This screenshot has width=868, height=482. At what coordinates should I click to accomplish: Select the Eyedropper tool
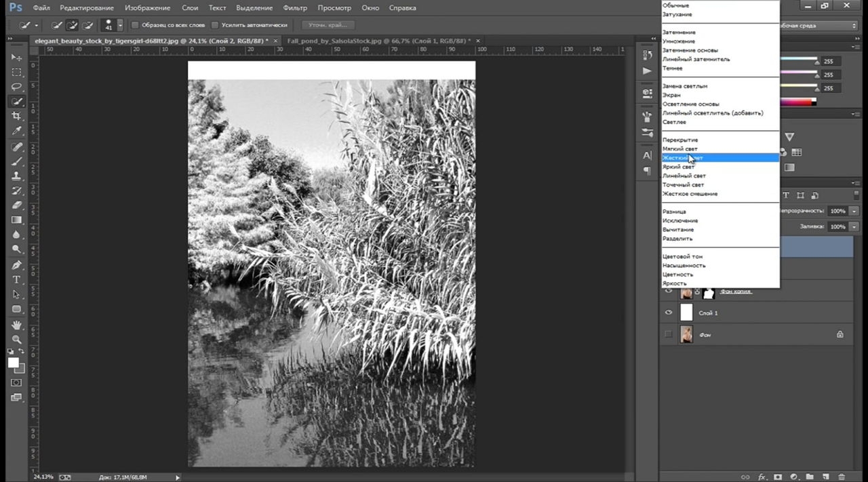pos(17,131)
